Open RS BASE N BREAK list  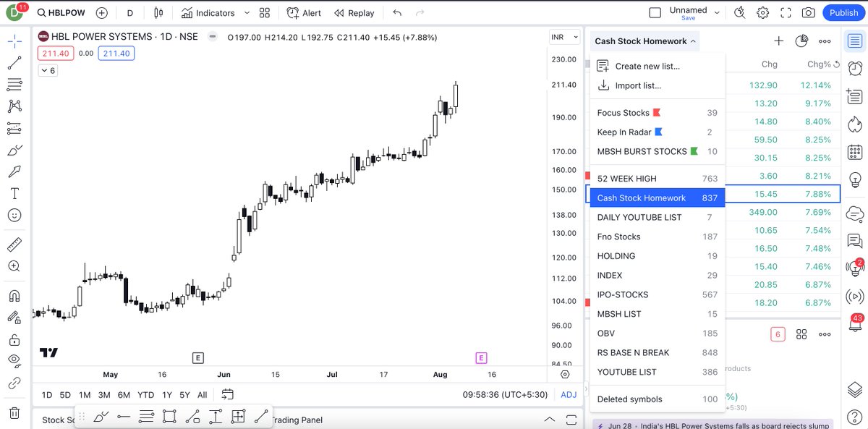click(658, 353)
